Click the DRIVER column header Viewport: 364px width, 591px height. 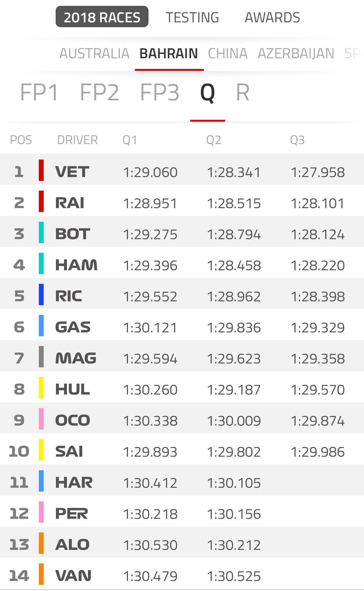point(77,140)
